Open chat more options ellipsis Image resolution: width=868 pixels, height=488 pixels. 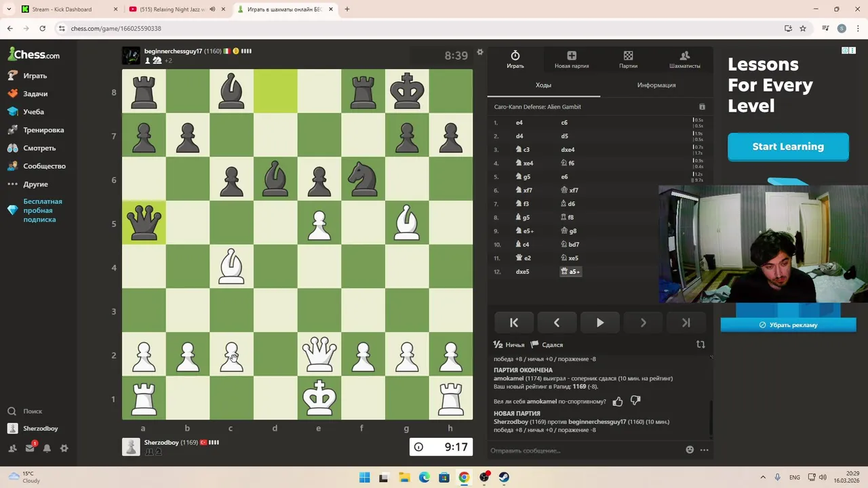coord(704,450)
